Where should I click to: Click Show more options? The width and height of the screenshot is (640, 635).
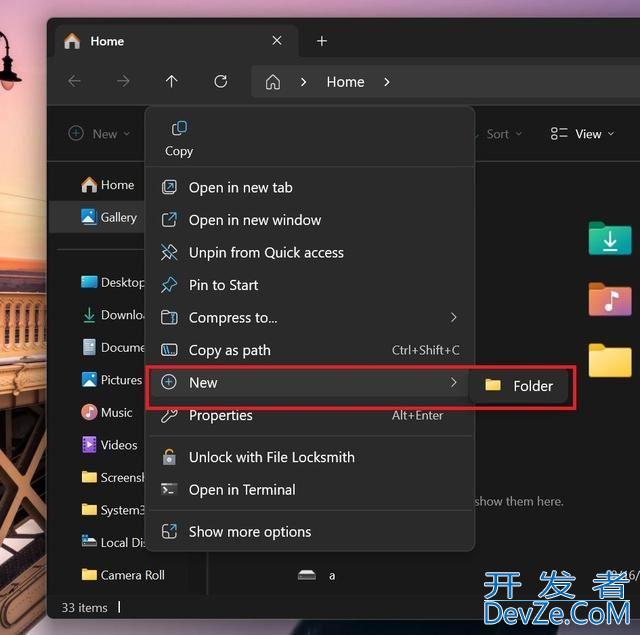(x=249, y=532)
